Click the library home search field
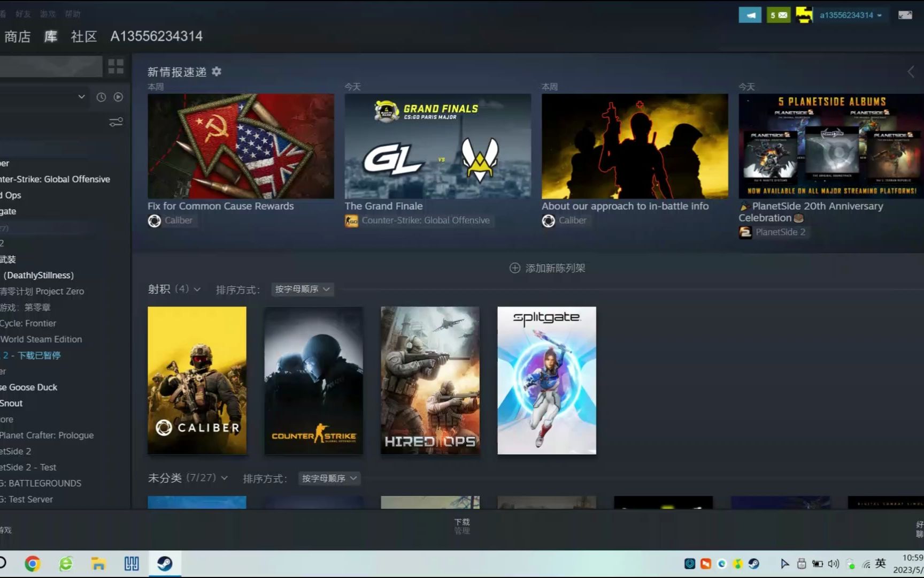Image resolution: width=924 pixels, height=578 pixels. tap(51, 66)
